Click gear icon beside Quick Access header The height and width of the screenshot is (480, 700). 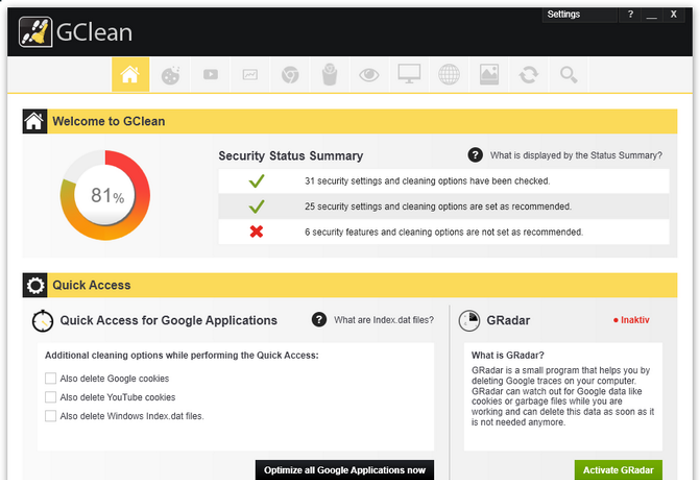34,285
